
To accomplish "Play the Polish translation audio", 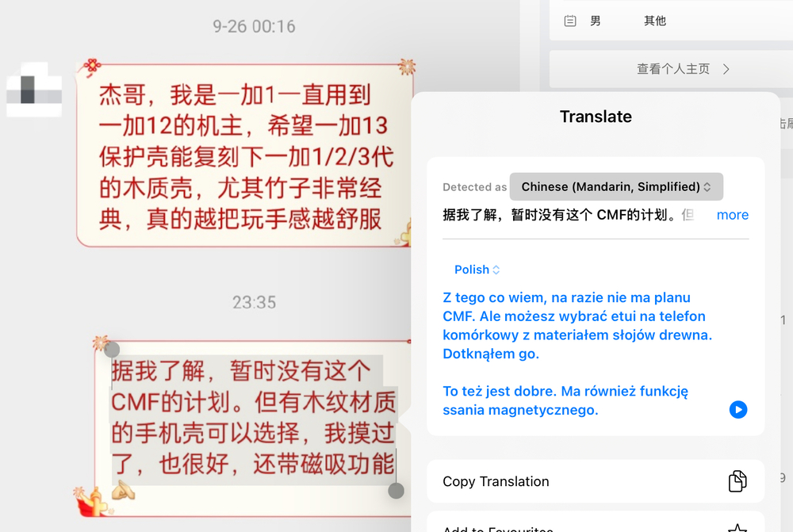I will pyautogui.click(x=737, y=409).
